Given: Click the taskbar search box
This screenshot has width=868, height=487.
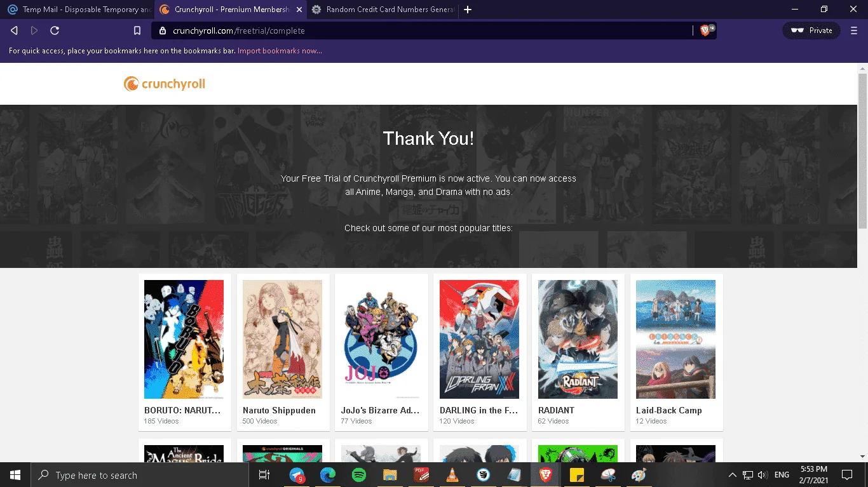Looking at the screenshot, I should 139,475.
